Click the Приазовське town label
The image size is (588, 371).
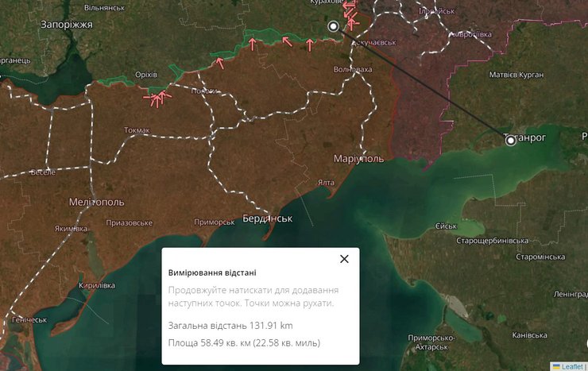pyautogui.click(x=129, y=223)
